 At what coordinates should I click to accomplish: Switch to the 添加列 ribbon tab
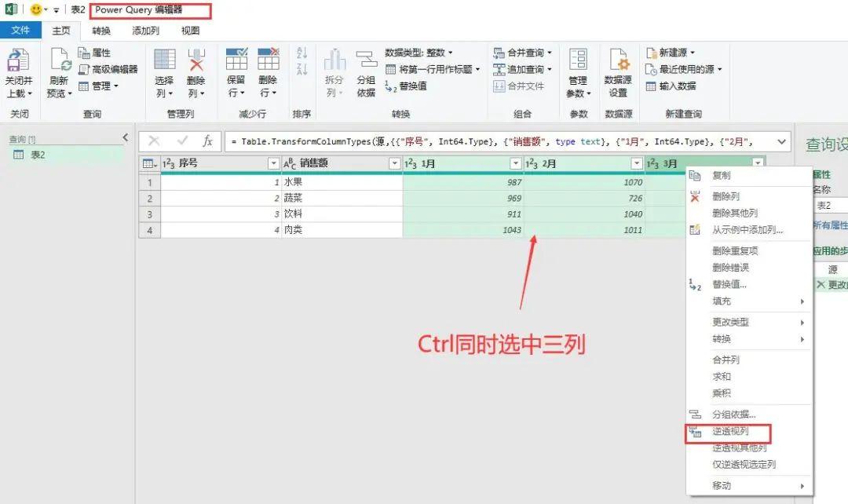[x=145, y=31]
